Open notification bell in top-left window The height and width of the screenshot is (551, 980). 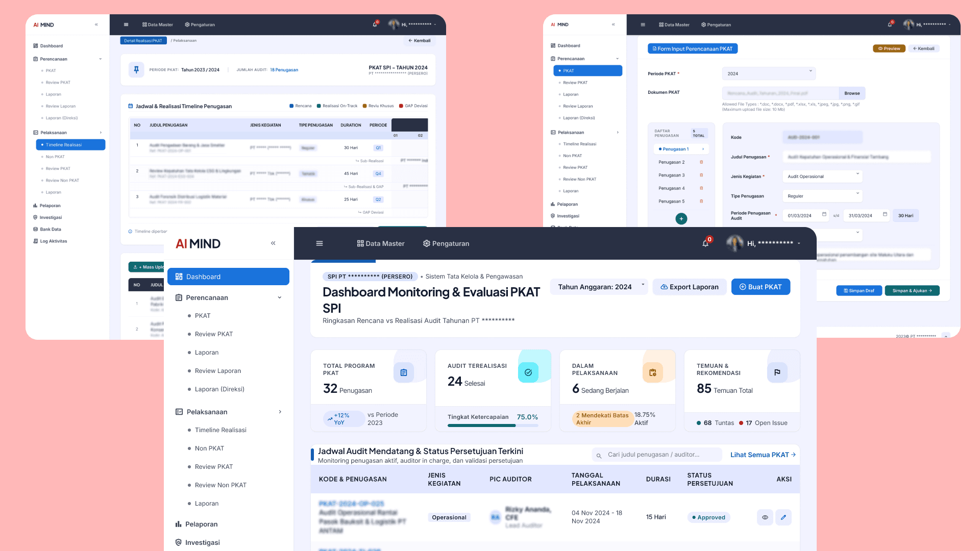(x=375, y=24)
